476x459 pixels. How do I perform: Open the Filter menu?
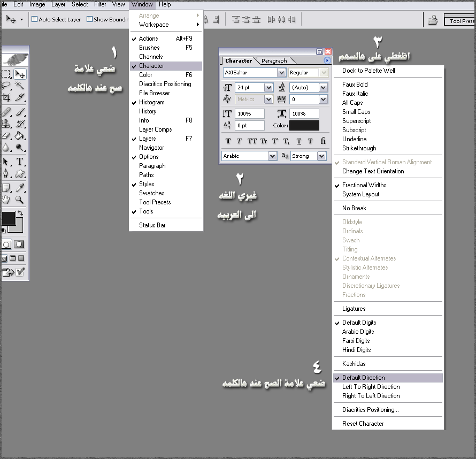click(x=100, y=4)
